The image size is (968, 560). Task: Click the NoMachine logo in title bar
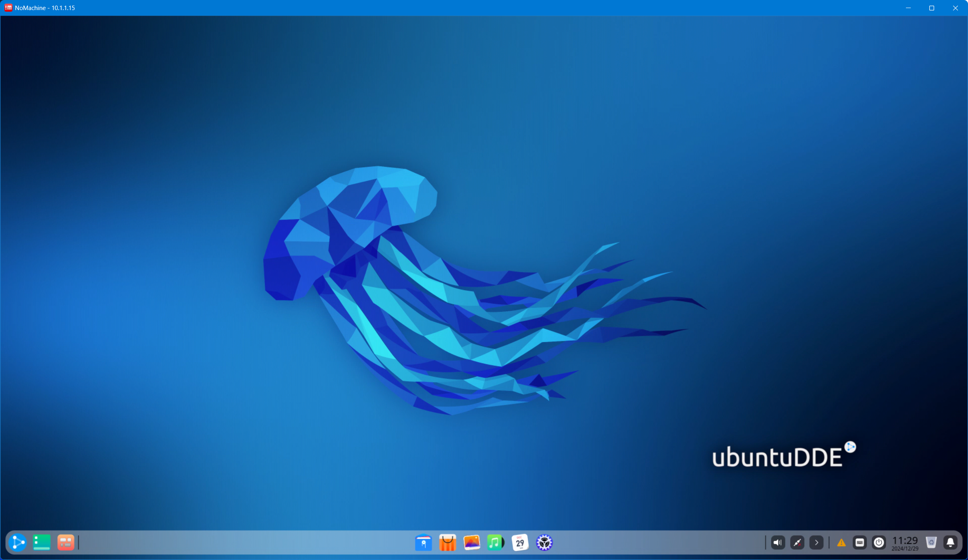tap(8, 8)
